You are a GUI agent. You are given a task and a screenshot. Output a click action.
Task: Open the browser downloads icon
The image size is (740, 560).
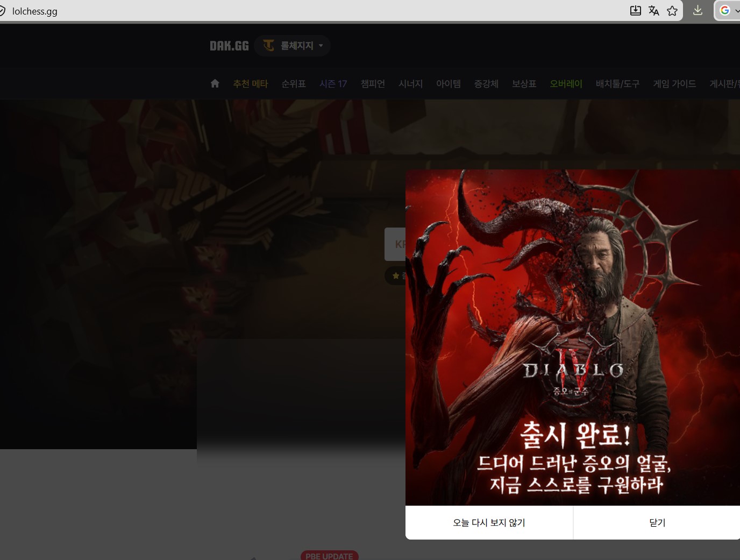698,10
